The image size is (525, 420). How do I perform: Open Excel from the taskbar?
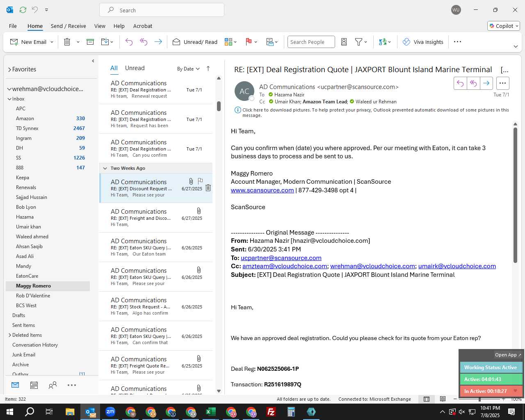click(x=210, y=412)
